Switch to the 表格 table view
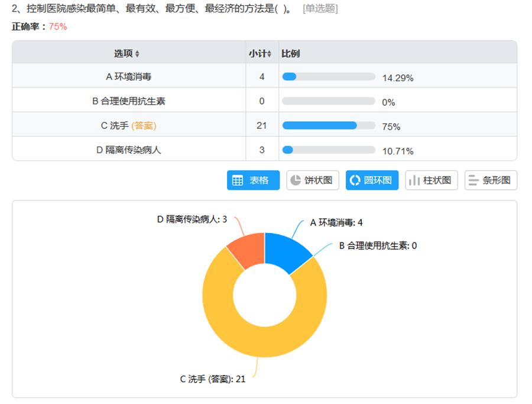The width and height of the screenshot is (532, 404). tap(253, 180)
